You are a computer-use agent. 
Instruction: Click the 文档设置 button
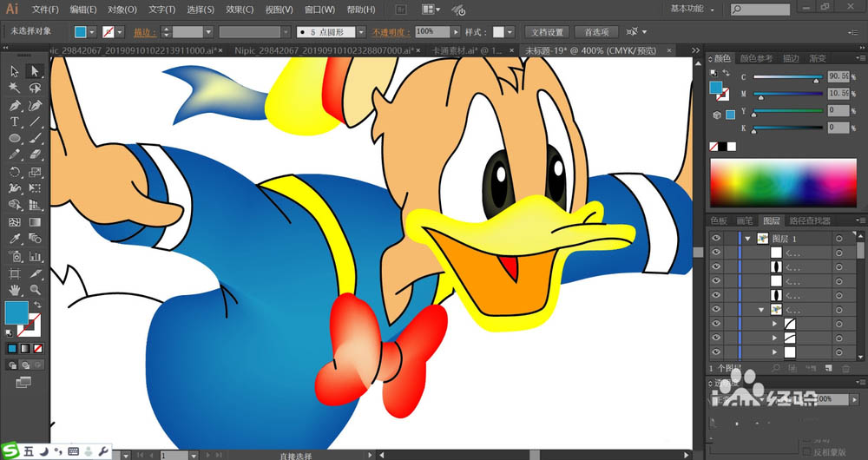click(548, 32)
